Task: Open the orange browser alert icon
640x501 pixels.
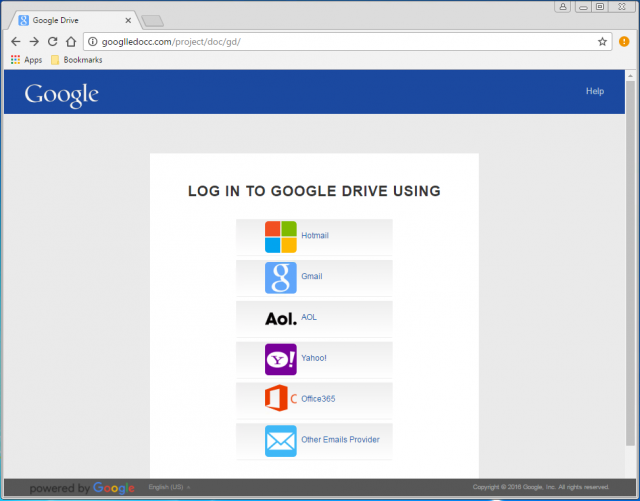Action: pyautogui.click(x=624, y=41)
